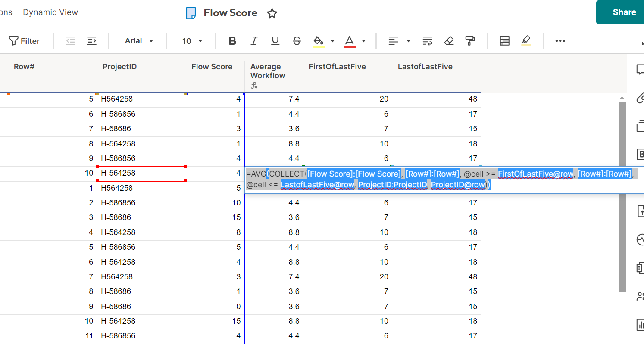Expand the text color dropdown arrow
Image resolution: width=644 pixels, height=344 pixels.
364,41
